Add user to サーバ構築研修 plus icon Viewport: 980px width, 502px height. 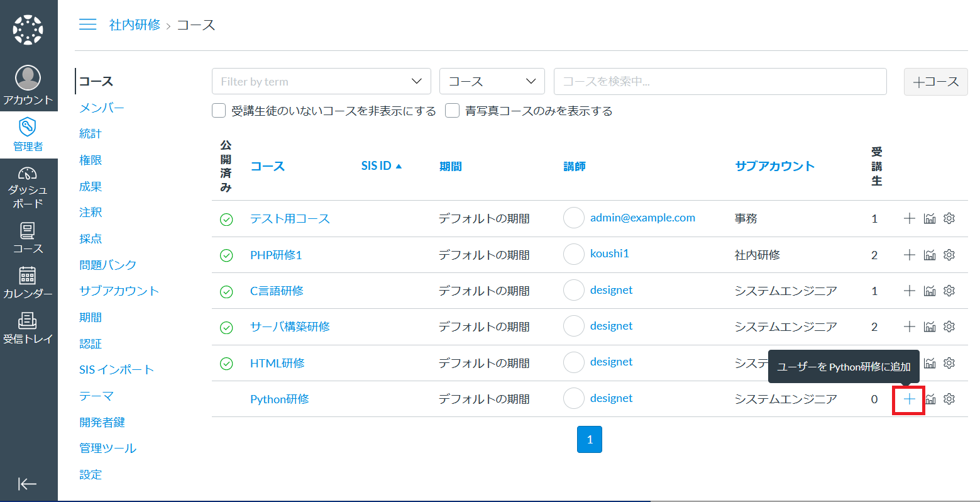coord(909,326)
